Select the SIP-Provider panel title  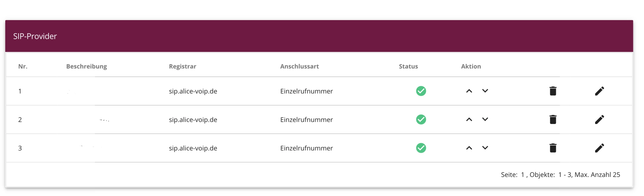35,36
